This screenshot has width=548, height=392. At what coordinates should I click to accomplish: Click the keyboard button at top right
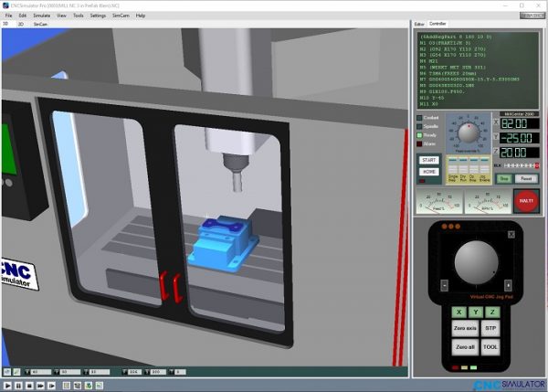click(532, 16)
